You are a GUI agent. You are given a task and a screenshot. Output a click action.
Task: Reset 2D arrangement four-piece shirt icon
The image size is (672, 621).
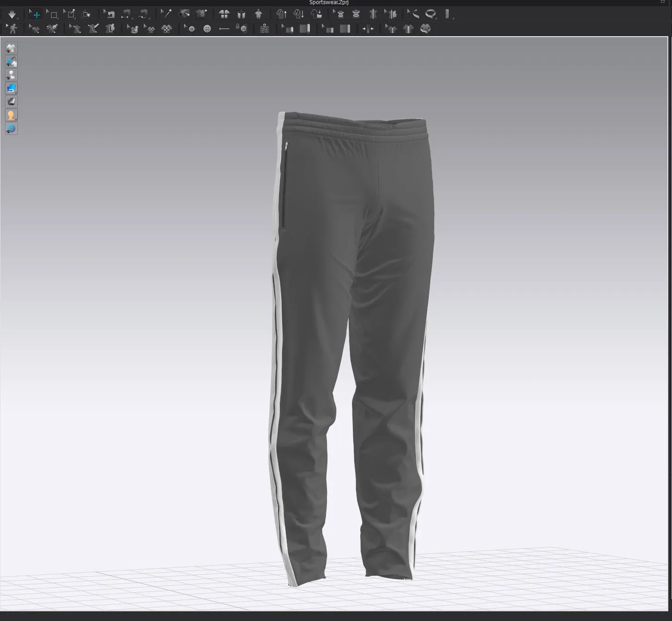(224, 14)
